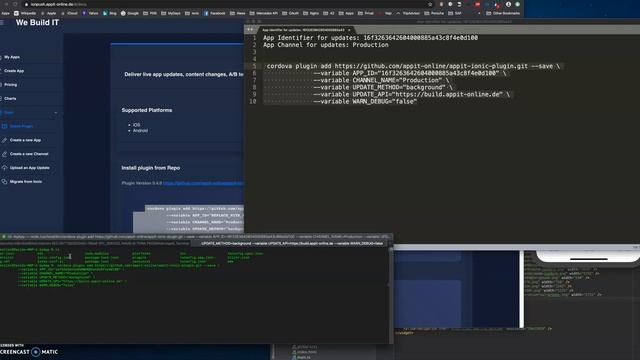
Task: Click the browser address bar URL
Action: 58,4
